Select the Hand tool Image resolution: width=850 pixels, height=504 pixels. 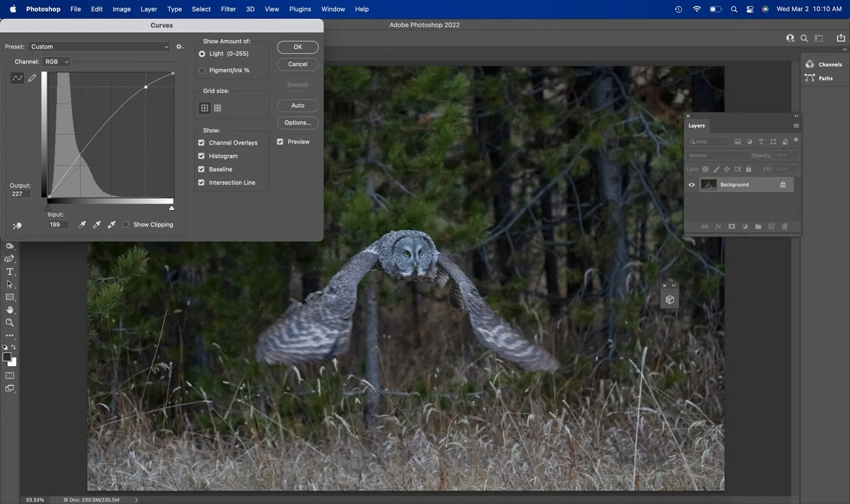pos(10,310)
